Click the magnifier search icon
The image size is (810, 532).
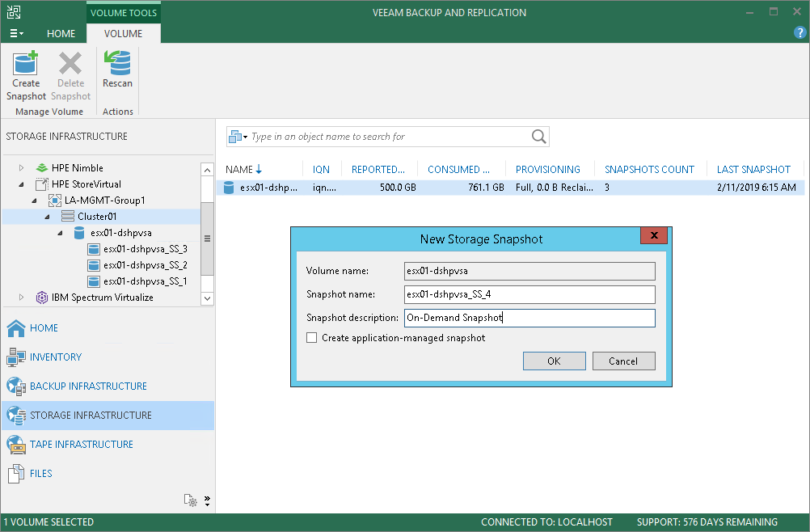[x=539, y=137]
